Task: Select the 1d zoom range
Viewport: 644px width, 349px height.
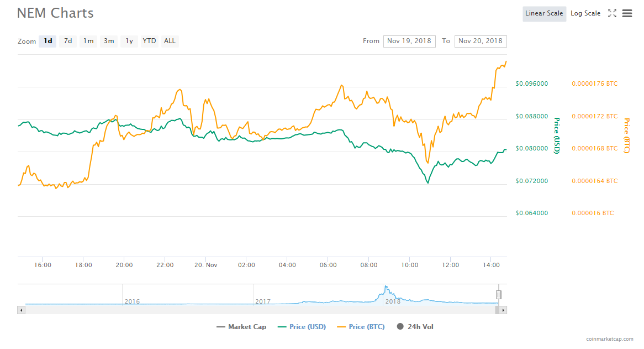Action: [48, 41]
